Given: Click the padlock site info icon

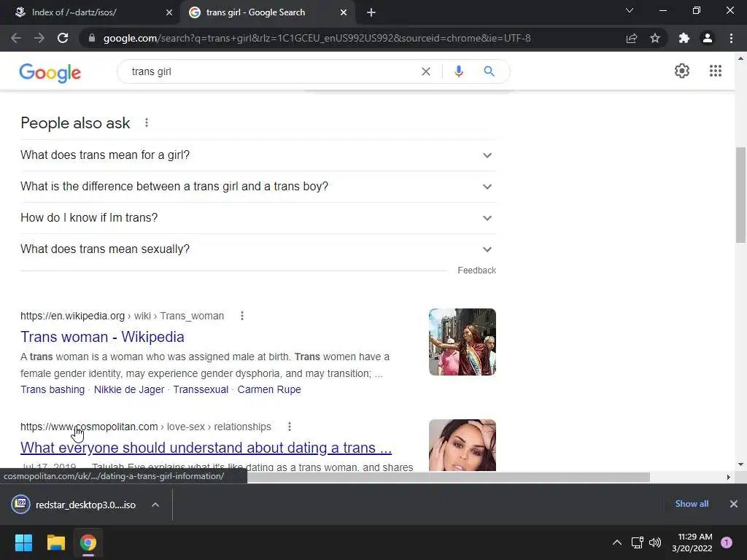Looking at the screenshot, I should (x=91, y=38).
